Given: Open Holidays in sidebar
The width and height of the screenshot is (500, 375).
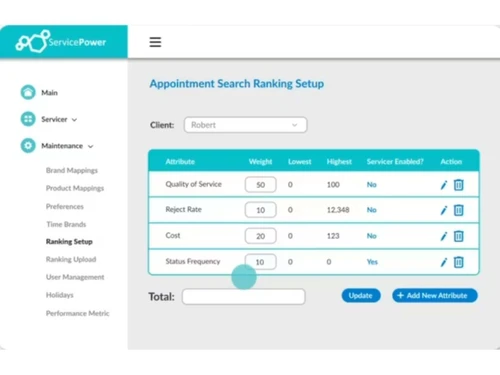Looking at the screenshot, I should pyautogui.click(x=60, y=295).
